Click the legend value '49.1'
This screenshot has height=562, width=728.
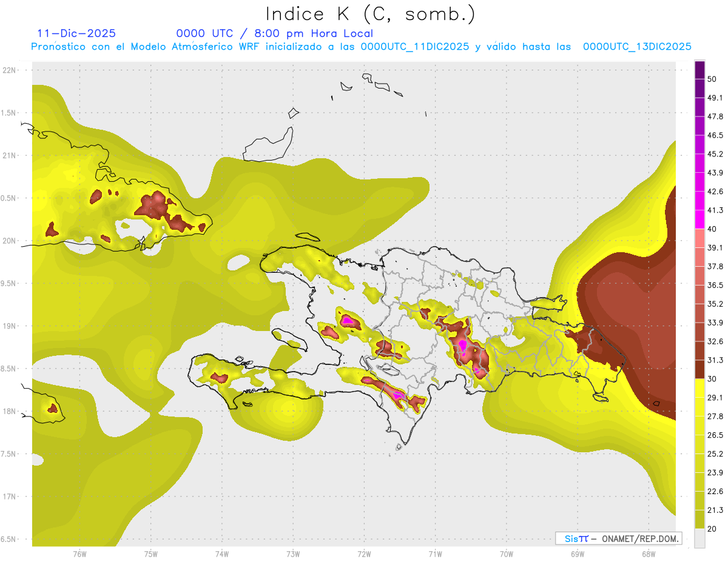click(715, 98)
